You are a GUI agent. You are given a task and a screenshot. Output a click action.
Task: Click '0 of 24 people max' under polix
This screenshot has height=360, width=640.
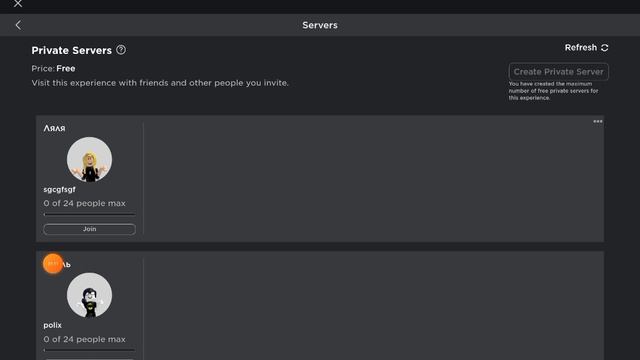point(84,339)
